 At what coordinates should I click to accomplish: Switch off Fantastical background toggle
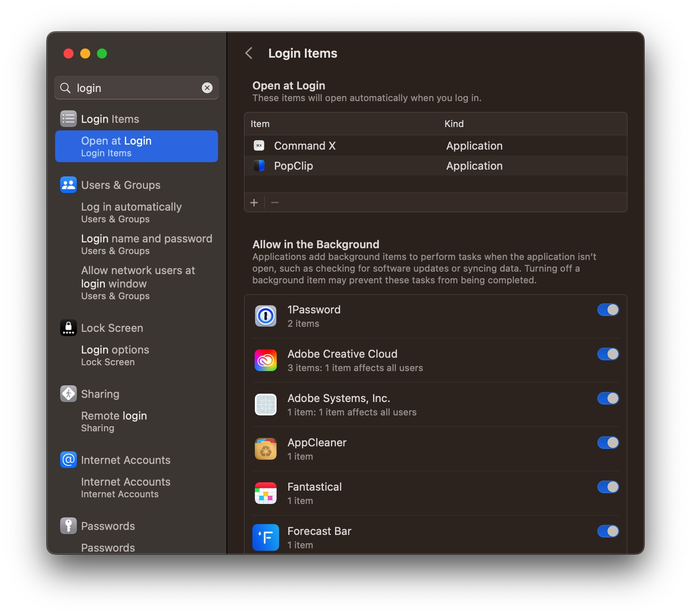[x=608, y=487]
